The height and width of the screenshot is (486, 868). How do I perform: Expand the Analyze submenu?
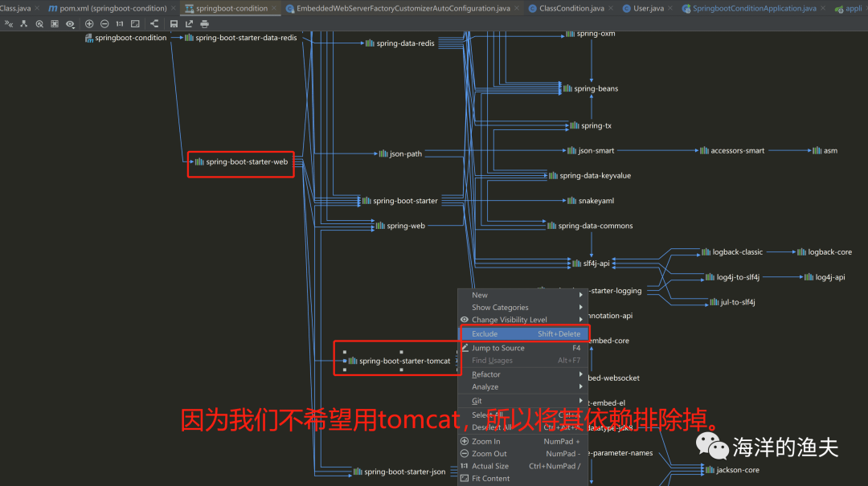point(522,387)
